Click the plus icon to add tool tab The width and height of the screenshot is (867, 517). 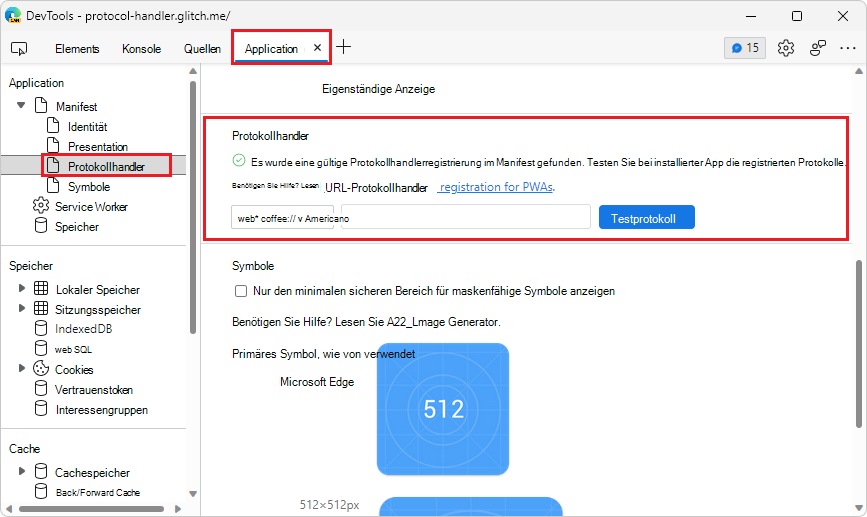coord(344,47)
